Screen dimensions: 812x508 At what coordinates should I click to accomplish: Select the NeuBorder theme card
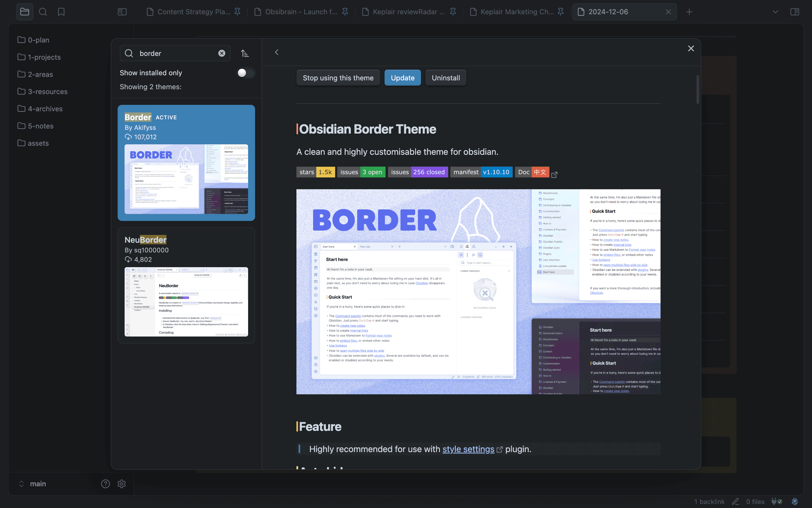pos(186,285)
